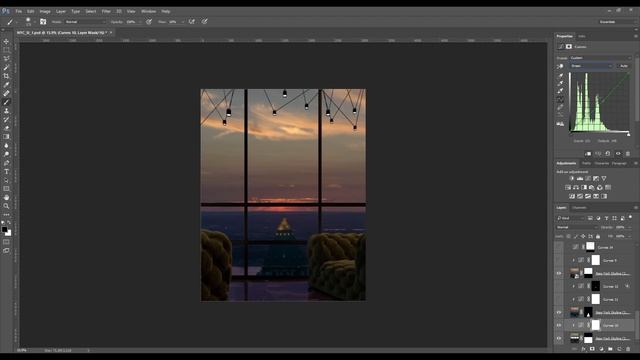Open the Flow dropdown arrow in options bar

click(182, 22)
